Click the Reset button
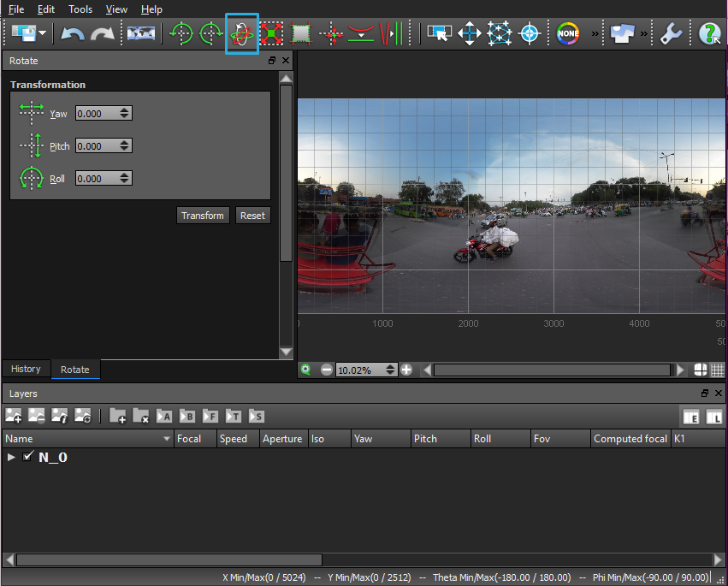728x586 pixels. 252,216
